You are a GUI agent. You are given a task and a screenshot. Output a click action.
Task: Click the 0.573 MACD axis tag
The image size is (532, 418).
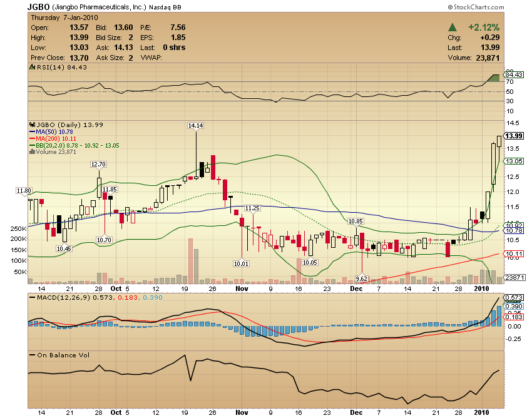point(514,298)
